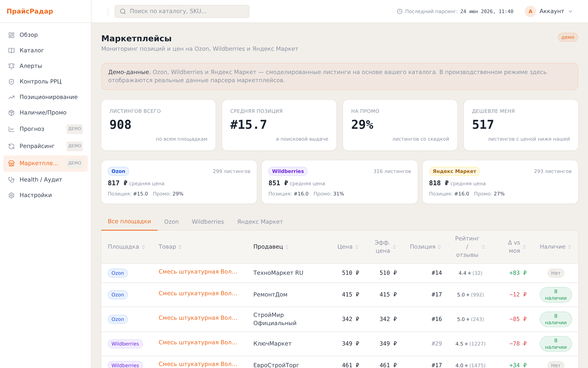Open Контроль РРЦ via its shield icon
Viewport: 588px width, 368px height.
(x=11, y=82)
